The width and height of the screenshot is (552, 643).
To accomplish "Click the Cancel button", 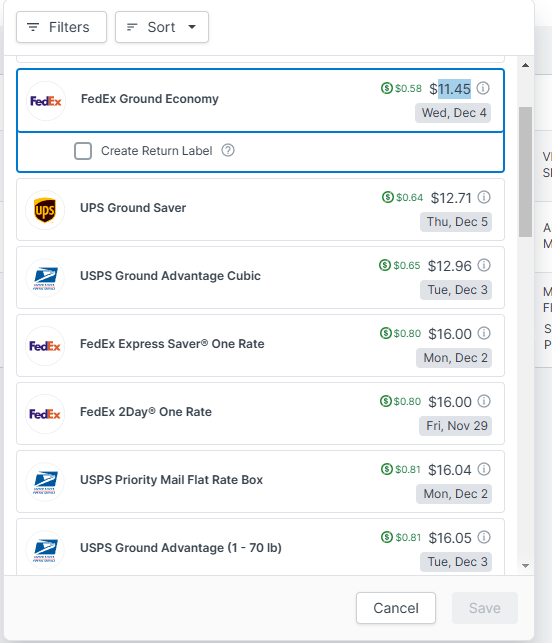I will 396,608.
